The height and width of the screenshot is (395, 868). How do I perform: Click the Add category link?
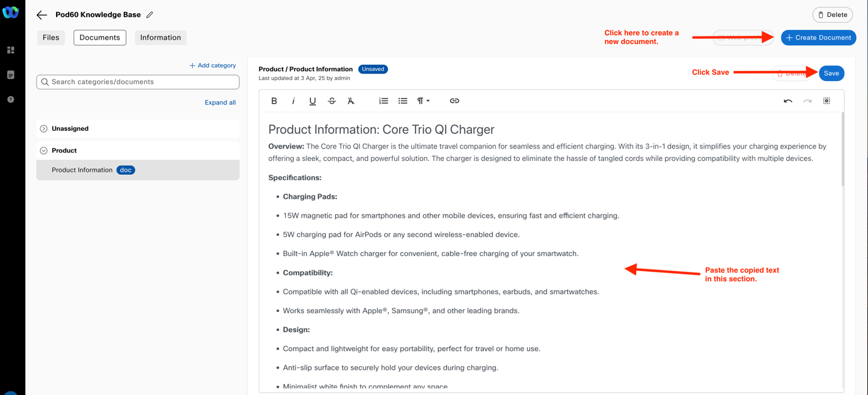pyautogui.click(x=213, y=65)
